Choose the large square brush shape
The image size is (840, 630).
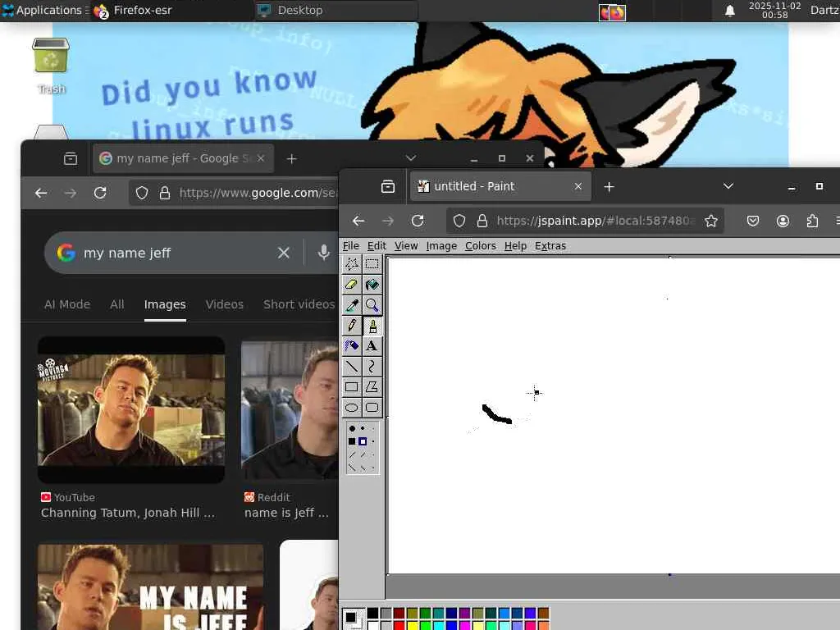click(351, 441)
